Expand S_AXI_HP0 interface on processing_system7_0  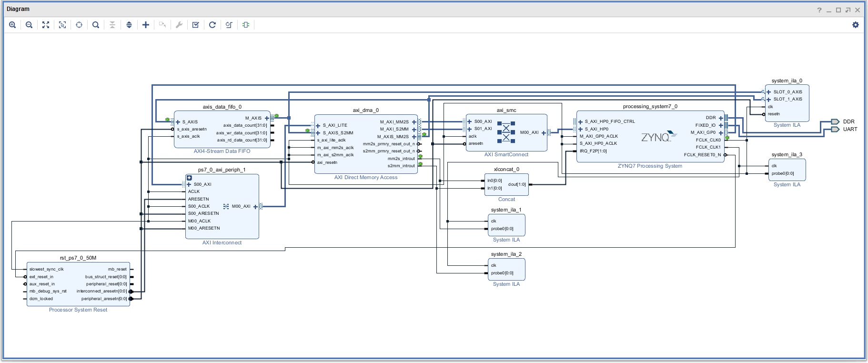(x=580, y=129)
